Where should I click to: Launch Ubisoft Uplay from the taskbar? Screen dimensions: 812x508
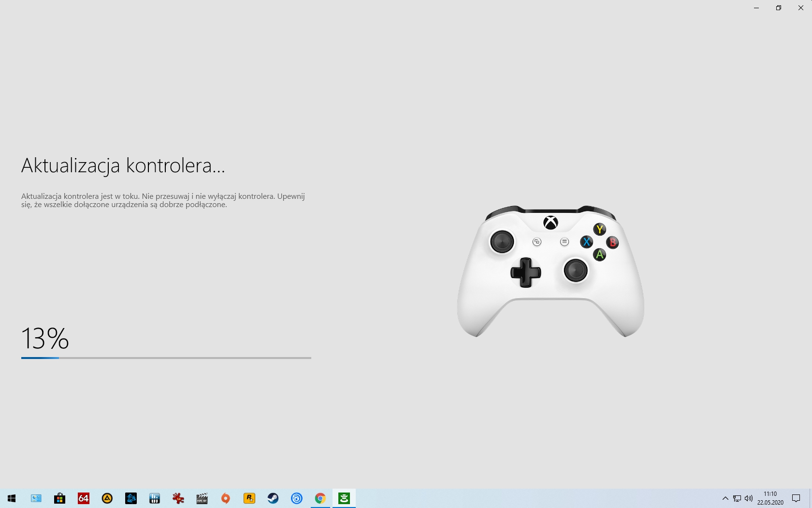pos(296,498)
